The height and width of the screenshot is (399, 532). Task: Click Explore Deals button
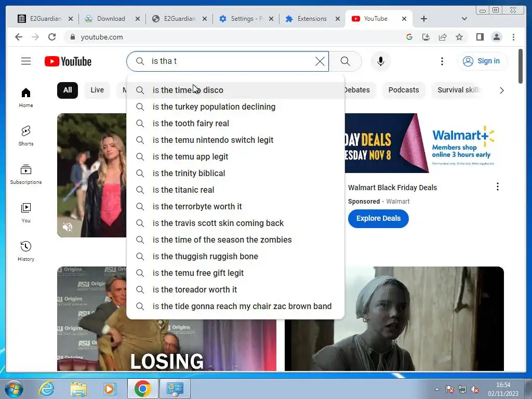coord(378,219)
